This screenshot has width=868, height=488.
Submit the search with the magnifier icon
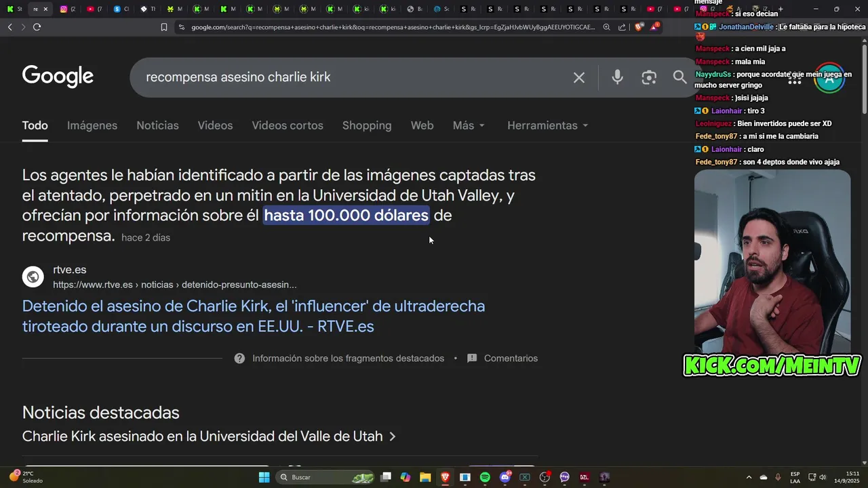tap(679, 77)
